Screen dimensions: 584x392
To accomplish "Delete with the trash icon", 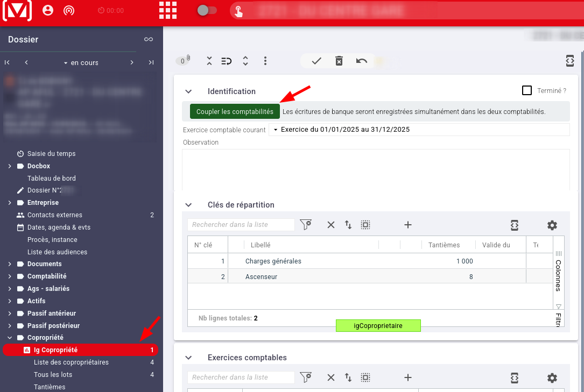I will coord(339,61).
